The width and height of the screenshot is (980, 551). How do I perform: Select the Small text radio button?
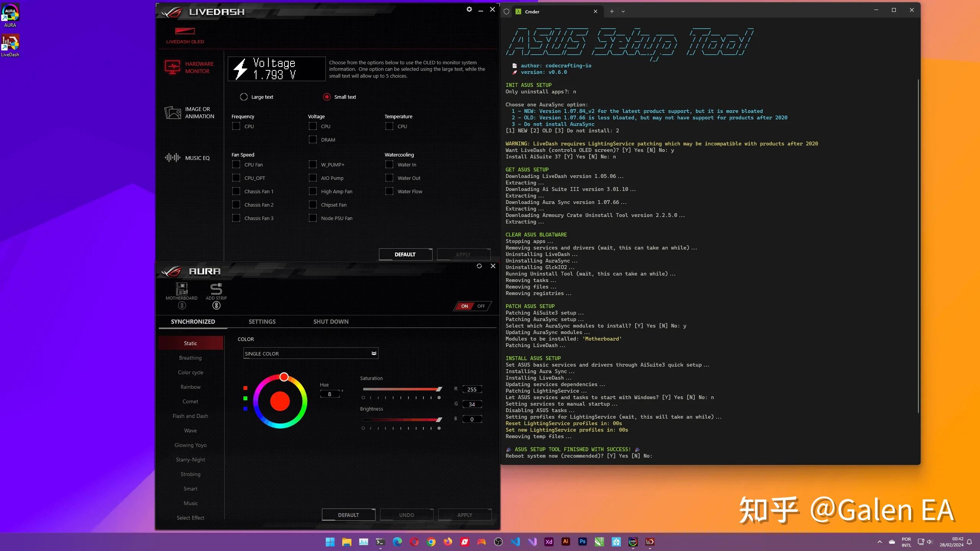[x=327, y=97]
